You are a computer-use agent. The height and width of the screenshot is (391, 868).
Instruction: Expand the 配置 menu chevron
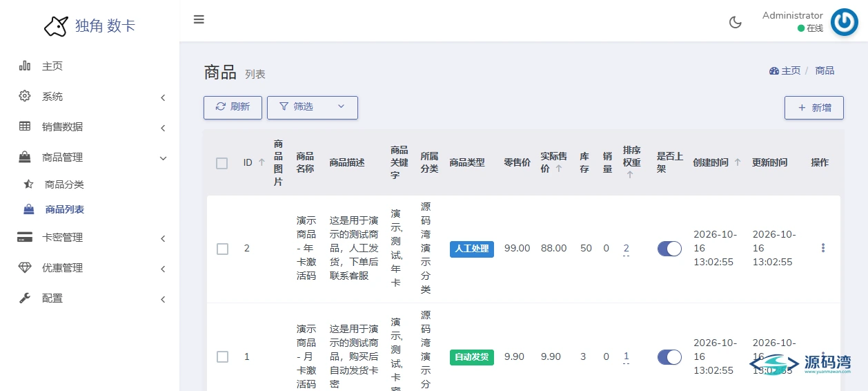pyautogui.click(x=163, y=299)
